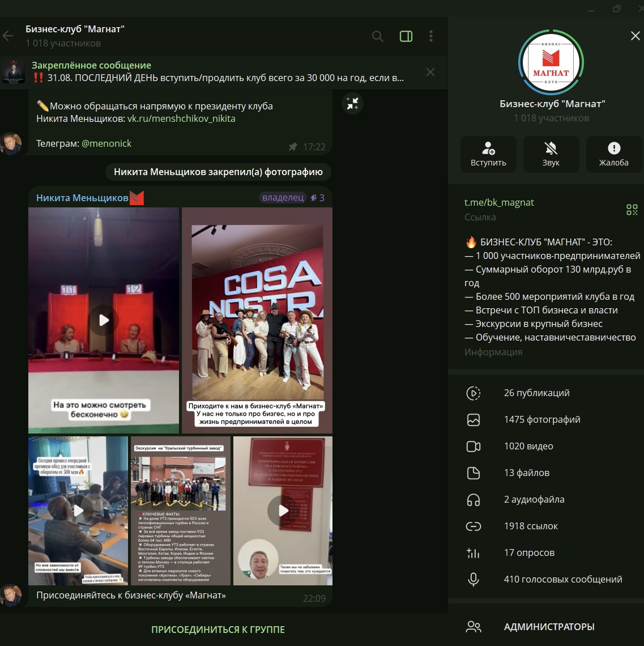Click the photos image icon
This screenshot has width=644, height=646.
(474, 420)
